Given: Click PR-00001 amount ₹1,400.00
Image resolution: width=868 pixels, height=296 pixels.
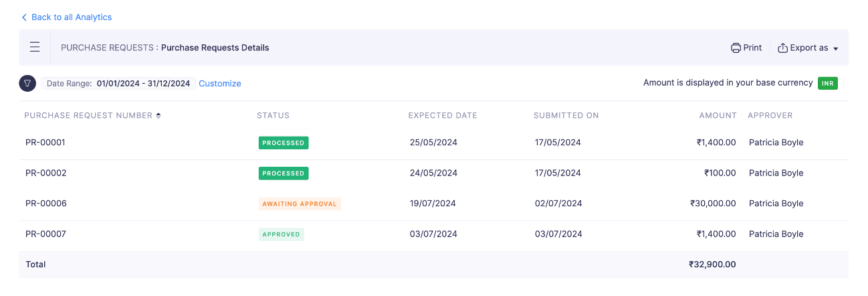Looking at the screenshot, I should (716, 143).
